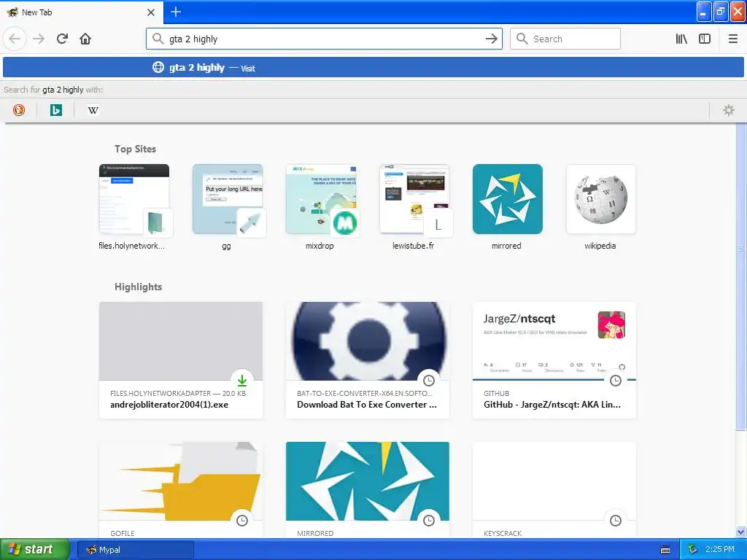Select the 'gta 2 highly — Visit' suggestion

[373, 68]
